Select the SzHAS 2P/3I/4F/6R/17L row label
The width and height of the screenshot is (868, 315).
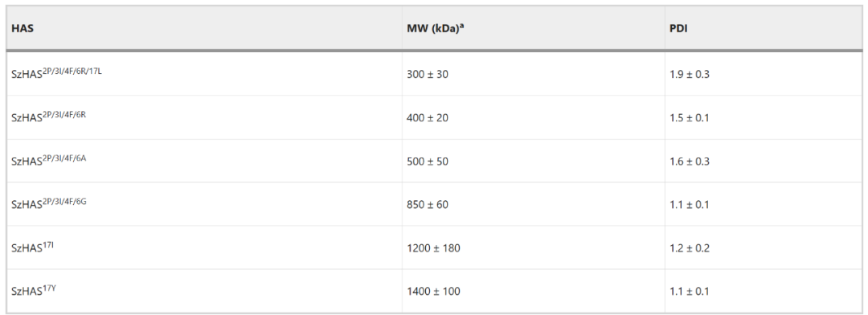tap(56, 73)
